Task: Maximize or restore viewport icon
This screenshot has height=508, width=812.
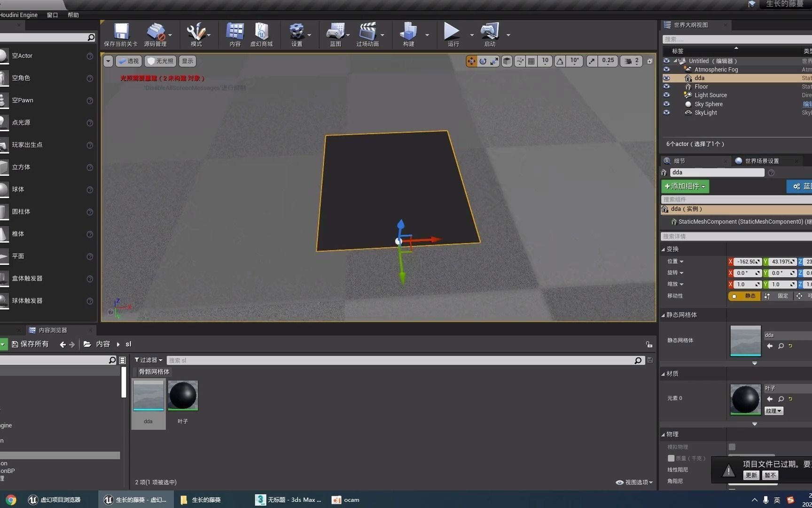Action: click(650, 61)
